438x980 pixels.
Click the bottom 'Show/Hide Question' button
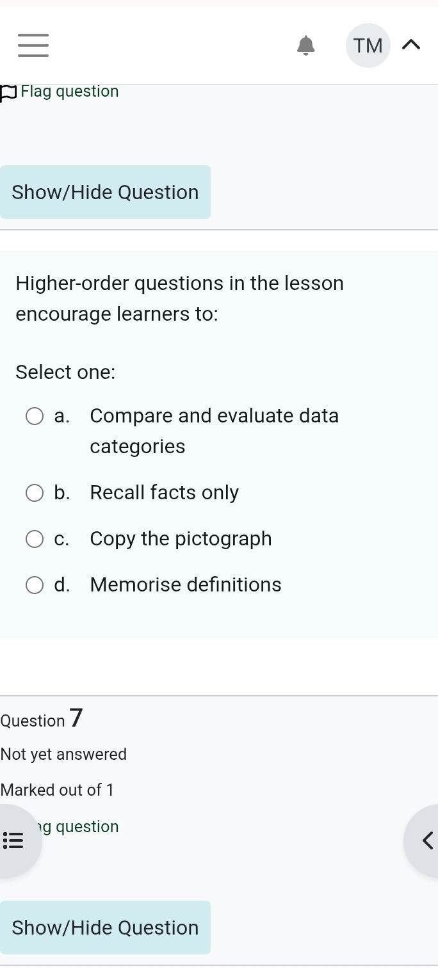(105, 927)
